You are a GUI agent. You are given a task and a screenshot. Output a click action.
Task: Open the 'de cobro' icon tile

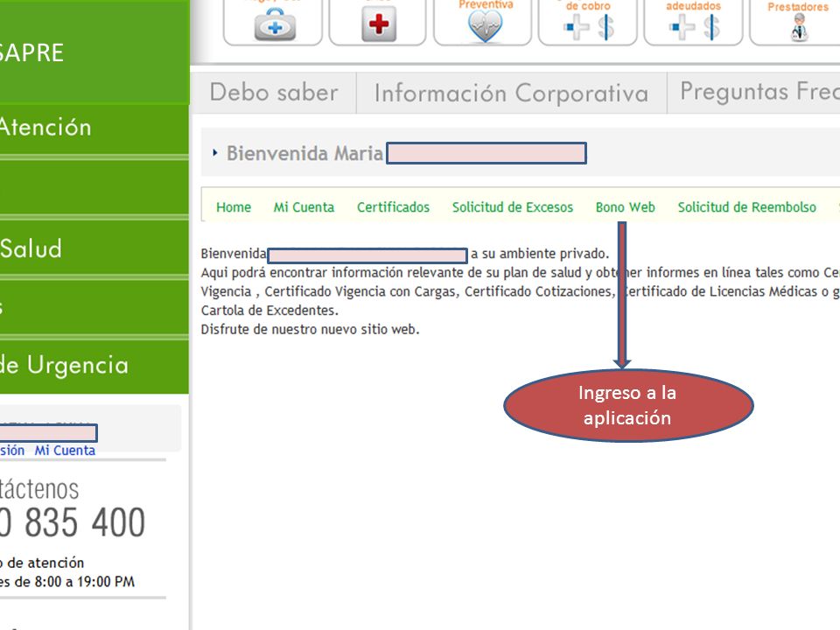(588, 23)
